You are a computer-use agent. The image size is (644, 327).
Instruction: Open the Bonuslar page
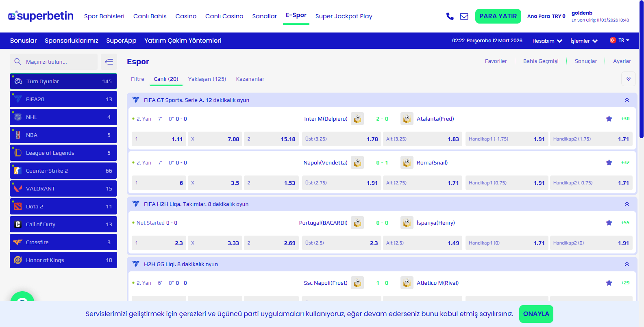(23, 41)
